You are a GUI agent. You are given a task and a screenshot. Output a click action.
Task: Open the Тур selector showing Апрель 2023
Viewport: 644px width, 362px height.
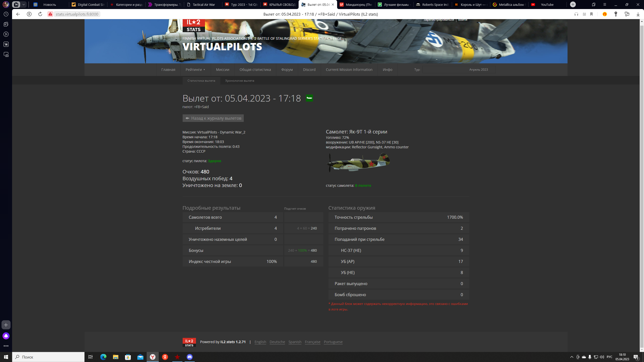[459, 70]
